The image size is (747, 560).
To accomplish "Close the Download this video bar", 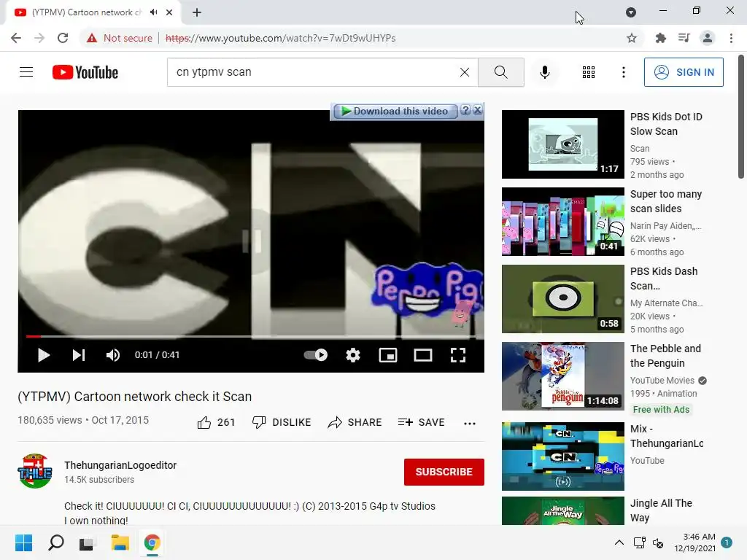I will pyautogui.click(x=477, y=110).
